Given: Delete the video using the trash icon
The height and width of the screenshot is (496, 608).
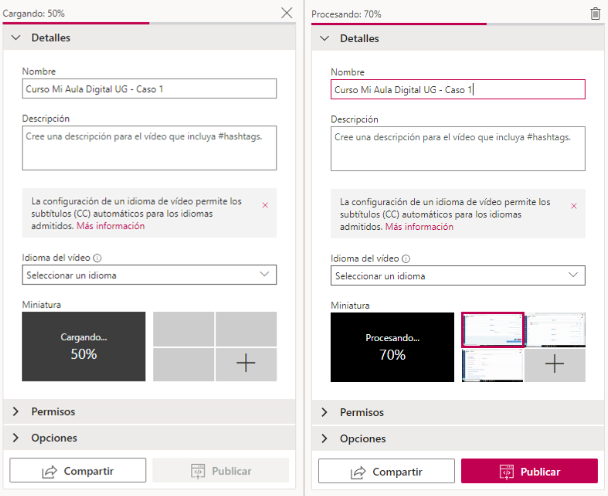Looking at the screenshot, I should click(x=595, y=14).
